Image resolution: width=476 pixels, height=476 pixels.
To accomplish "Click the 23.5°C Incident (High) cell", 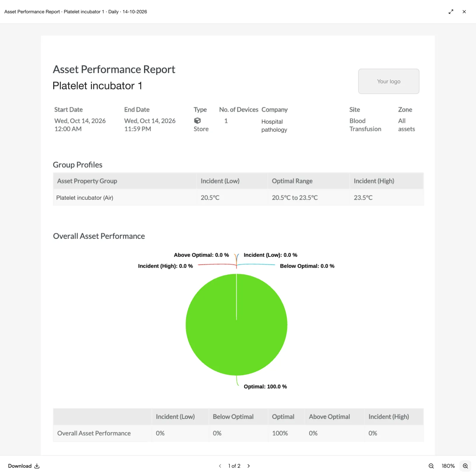I will tap(386, 198).
